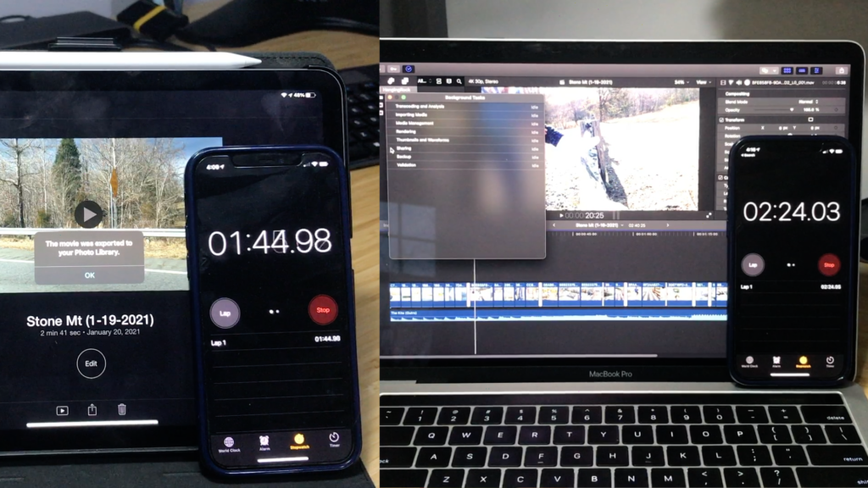Click the Share icon in Final Cut toolbar
Image resolution: width=868 pixels, height=488 pixels.
pyautogui.click(x=842, y=70)
